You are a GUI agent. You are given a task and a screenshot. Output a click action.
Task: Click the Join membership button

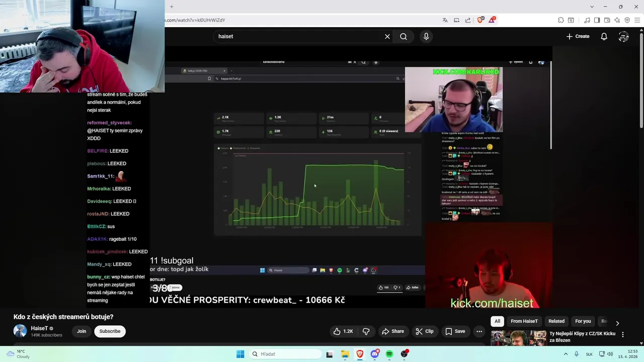point(82,331)
